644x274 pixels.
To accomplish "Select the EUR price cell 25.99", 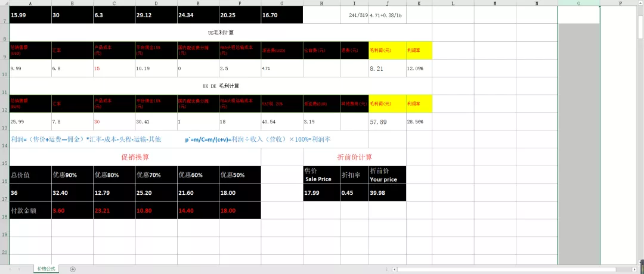I will [30, 122].
